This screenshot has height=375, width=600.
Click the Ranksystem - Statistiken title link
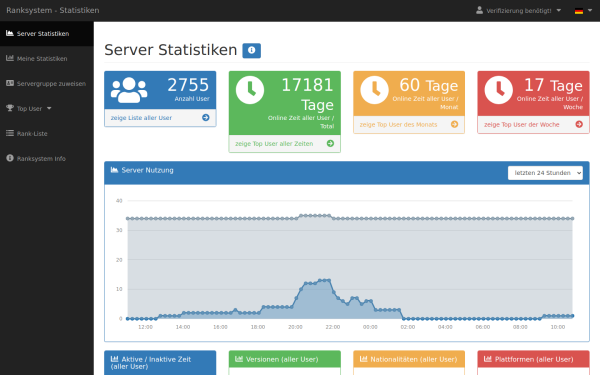[53, 10]
